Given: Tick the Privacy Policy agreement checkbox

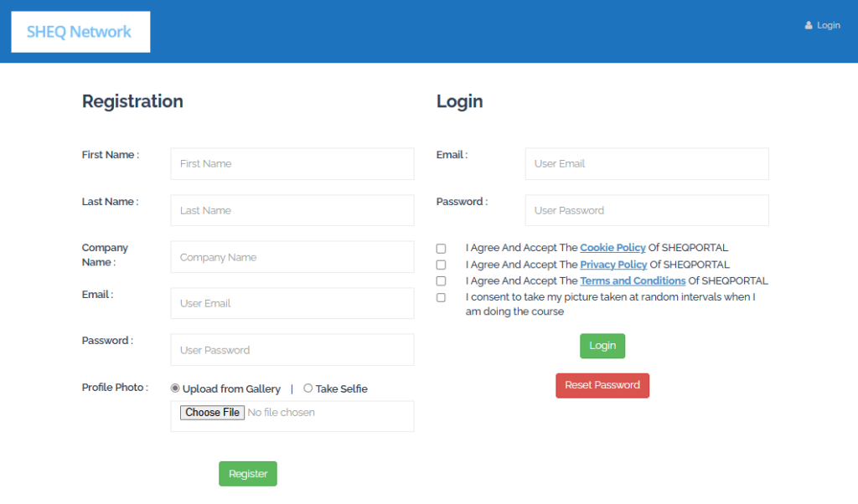Looking at the screenshot, I should [x=441, y=265].
